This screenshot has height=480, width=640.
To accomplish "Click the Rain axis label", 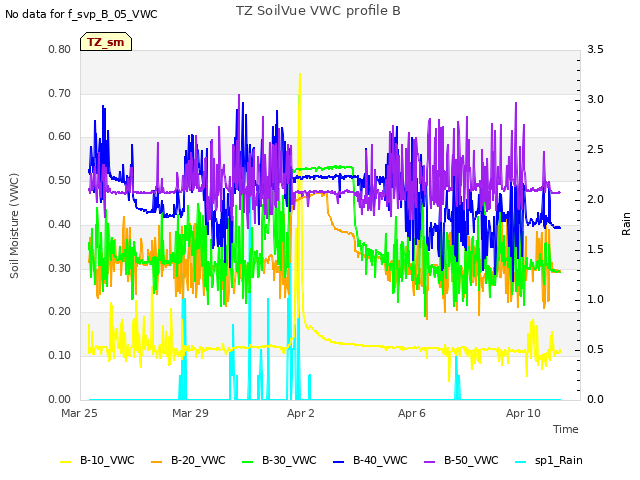I will [x=626, y=224].
